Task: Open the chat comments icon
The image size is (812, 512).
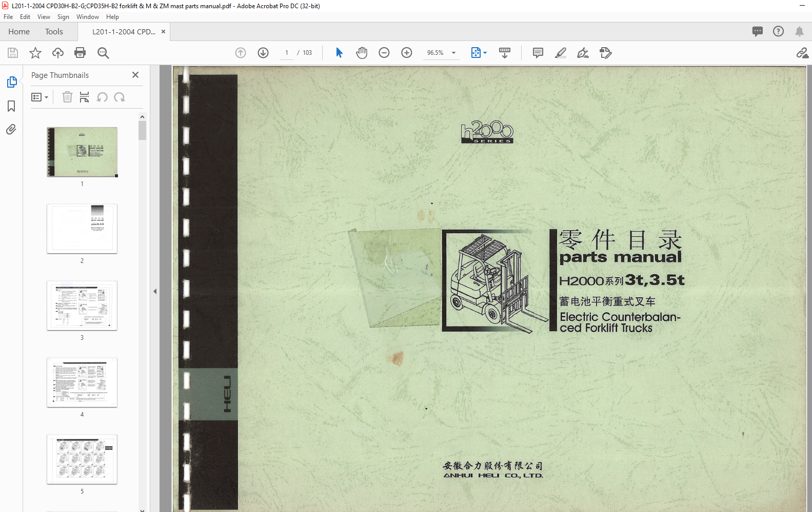Action: (758, 31)
